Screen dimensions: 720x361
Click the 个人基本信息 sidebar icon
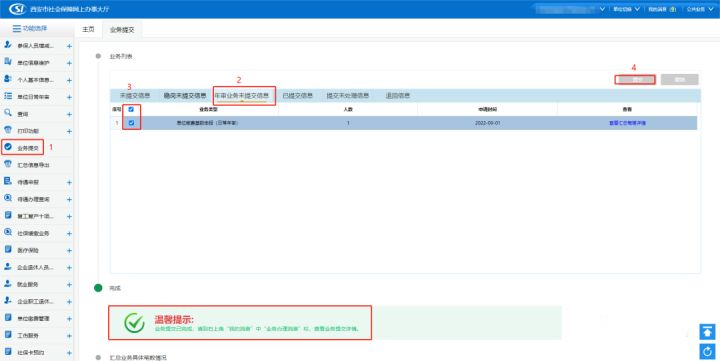(8, 79)
